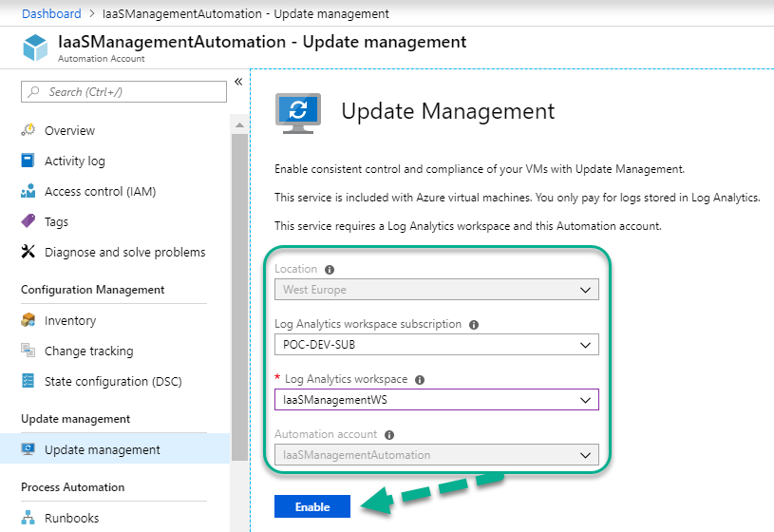This screenshot has width=774, height=532.
Task: Click info icon next to Log Analytics workspace
Action: (420, 380)
